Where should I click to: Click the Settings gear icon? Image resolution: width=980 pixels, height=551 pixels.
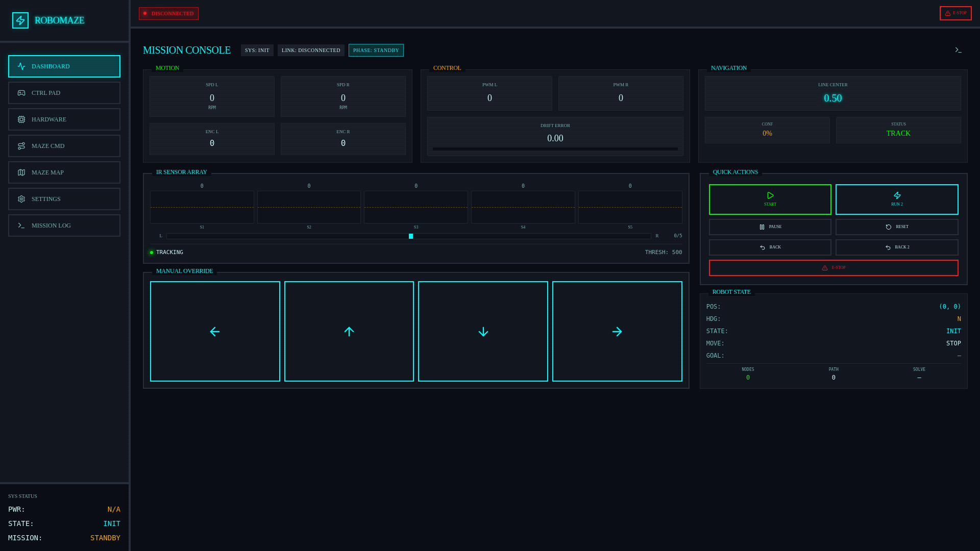click(x=21, y=199)
